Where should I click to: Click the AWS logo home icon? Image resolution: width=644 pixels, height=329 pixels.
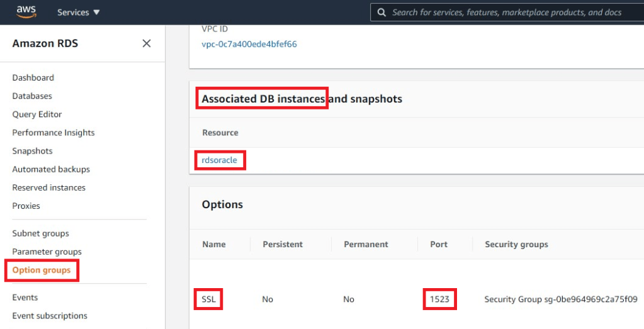coord(26,12)
